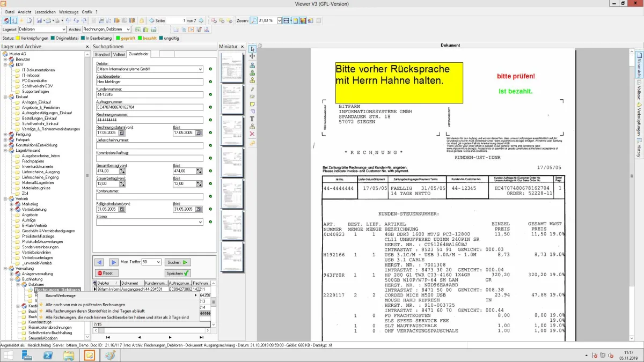
Task: Select the bold T text annotation tool
Action: point(252,119)
